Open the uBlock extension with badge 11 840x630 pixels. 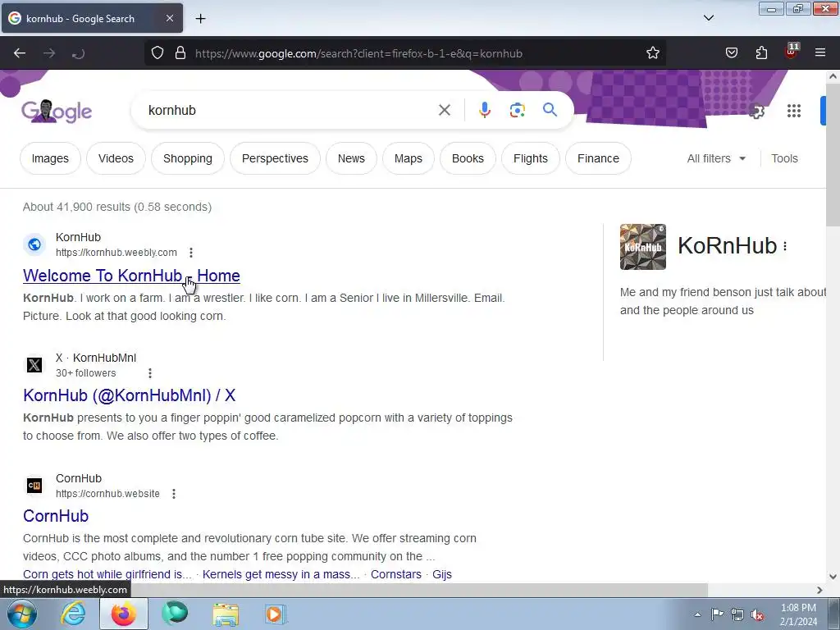pos(792,52)
